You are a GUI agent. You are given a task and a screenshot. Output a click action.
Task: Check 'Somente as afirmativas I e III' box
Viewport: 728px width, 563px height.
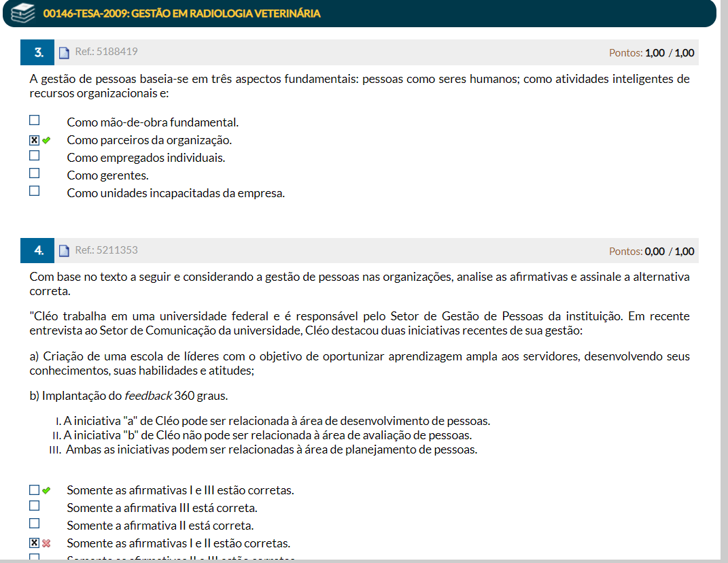click(x=35, y=490)
